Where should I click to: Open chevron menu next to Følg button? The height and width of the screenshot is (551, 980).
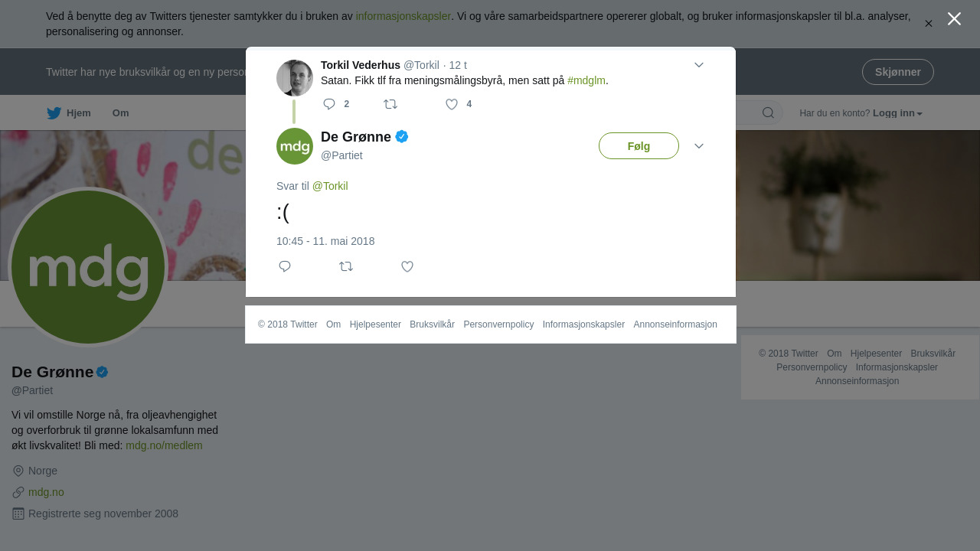699,146
